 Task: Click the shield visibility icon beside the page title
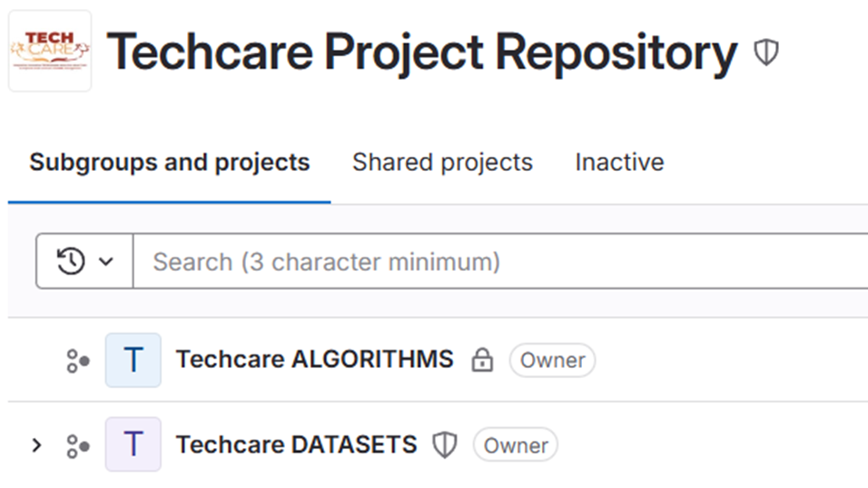[766, 53]
